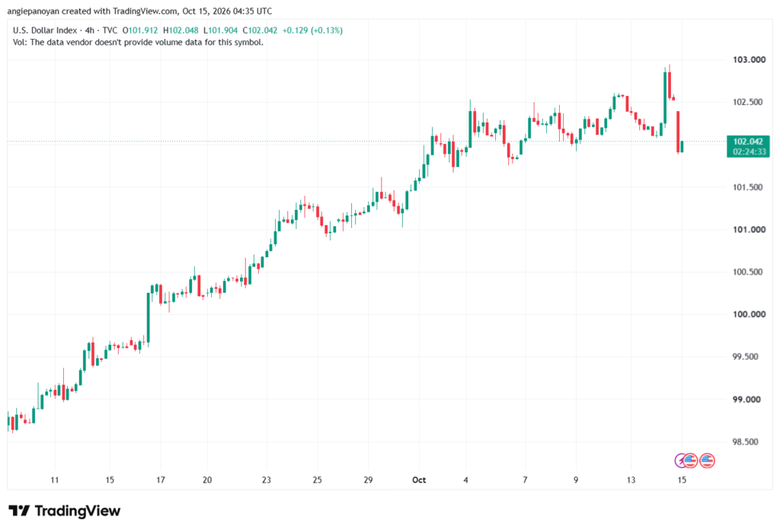Click the green current price tag 102.042

point(748,142)
